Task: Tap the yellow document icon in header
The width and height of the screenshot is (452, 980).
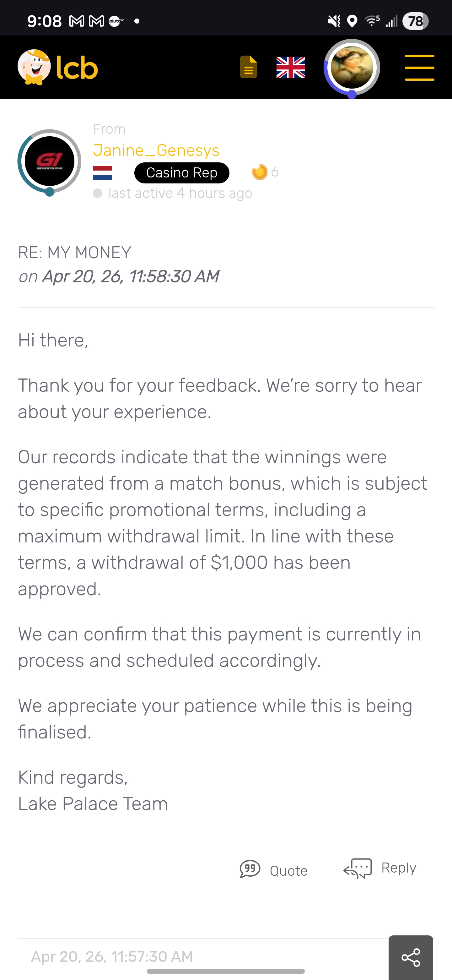Action: [x=249, y=67]
